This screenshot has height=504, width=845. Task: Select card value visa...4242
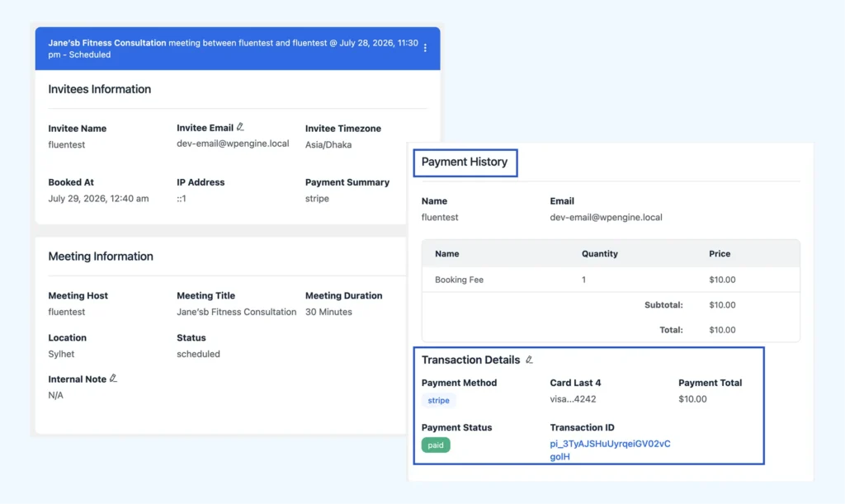coord(573,399)
